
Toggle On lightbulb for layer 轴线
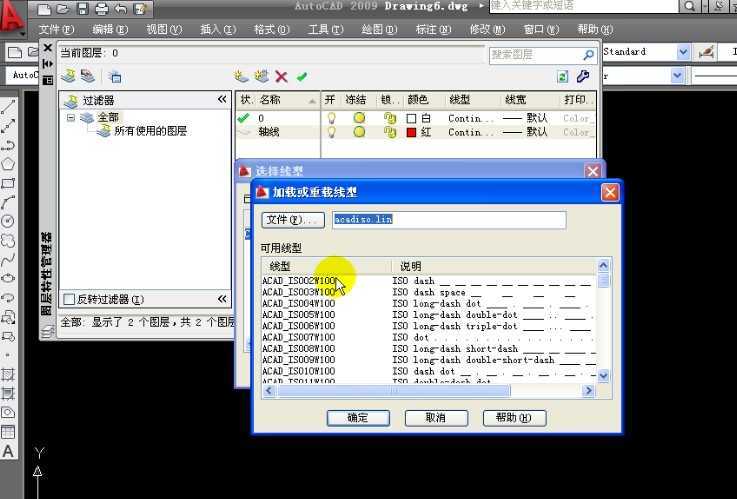click(x=331, y=132)
